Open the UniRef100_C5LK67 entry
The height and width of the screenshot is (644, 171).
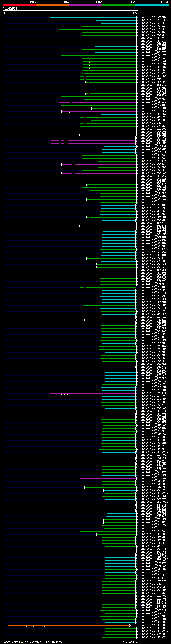[153, 346]
